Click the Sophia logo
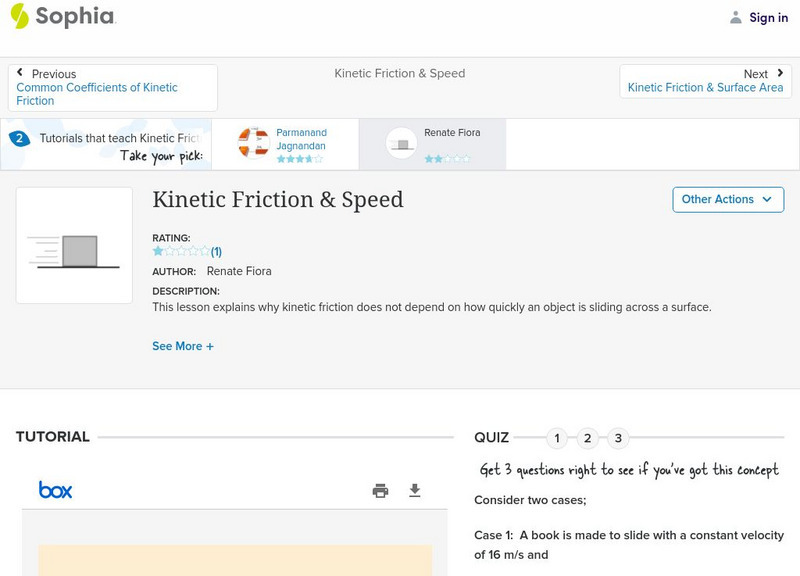800x576 pixels. click(x=62, y=17)
